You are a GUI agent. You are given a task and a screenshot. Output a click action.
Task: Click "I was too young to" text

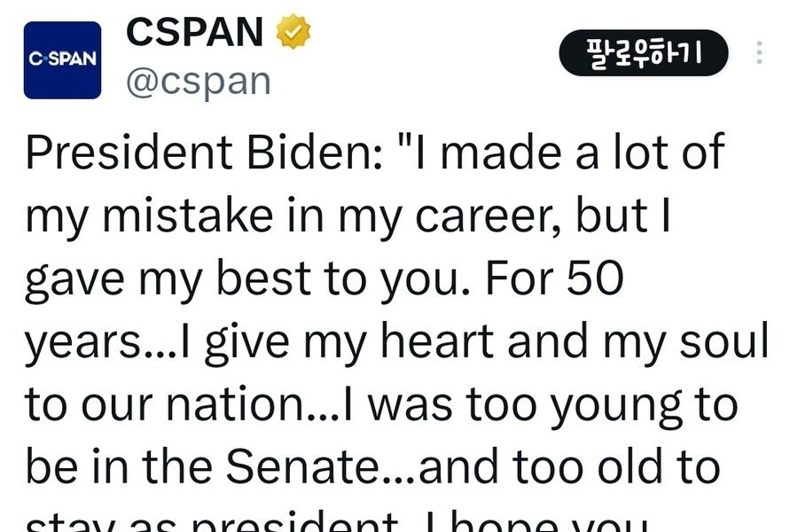(x=552, y=405)
